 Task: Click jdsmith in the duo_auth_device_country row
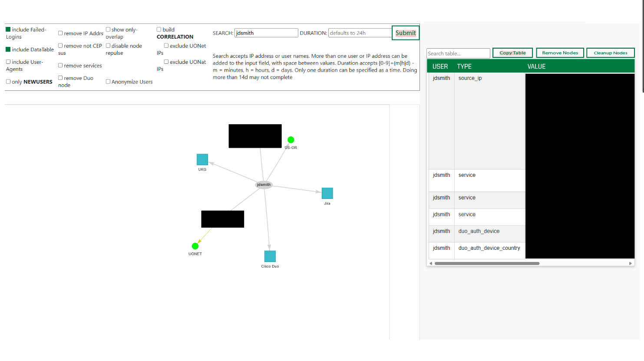click(441, 248)
